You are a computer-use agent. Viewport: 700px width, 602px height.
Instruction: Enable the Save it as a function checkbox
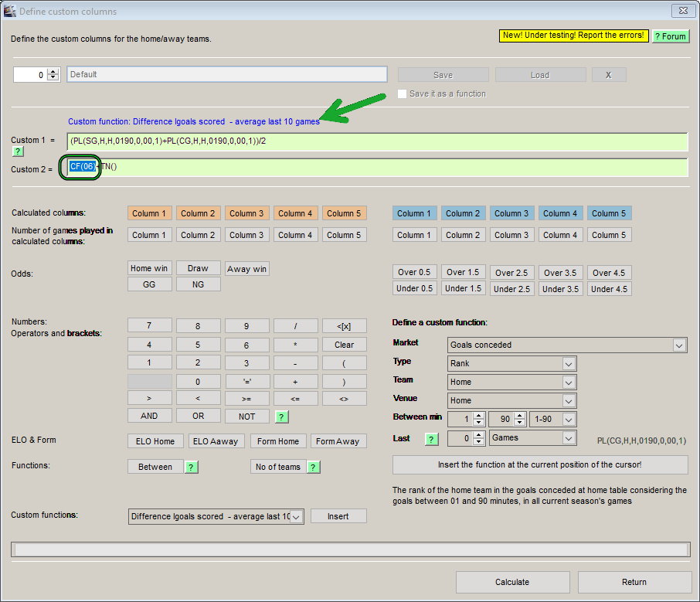[402, 94]
